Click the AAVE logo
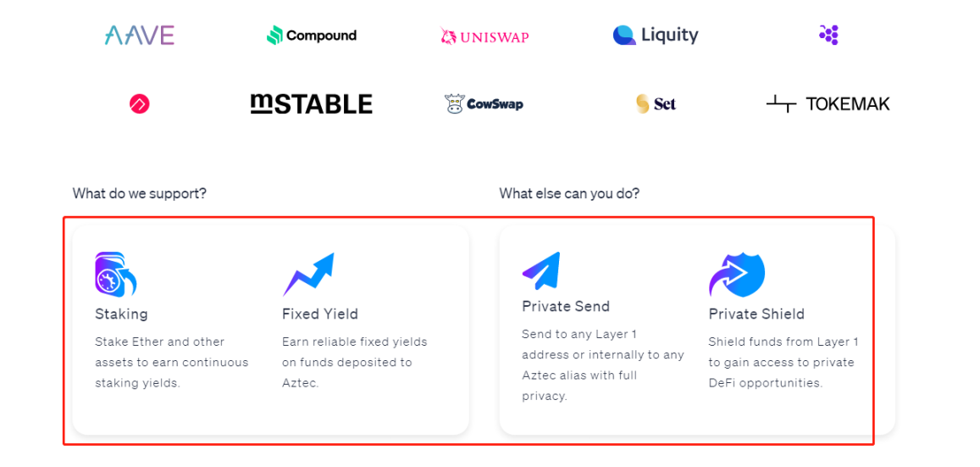980x467 pixels. (140, 36)
